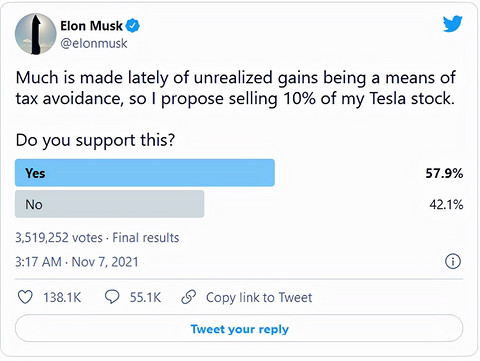
Task: Click the 57.9% Yes percentage
Action: (x=444, y=173)
